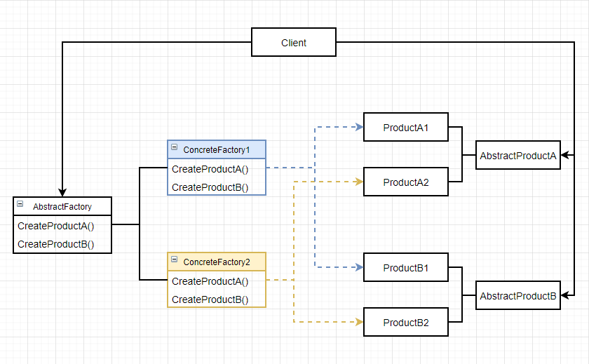Collapse the ConcreteFactory2 container using minus icon

pyautogui.click(x=174, y=261)
